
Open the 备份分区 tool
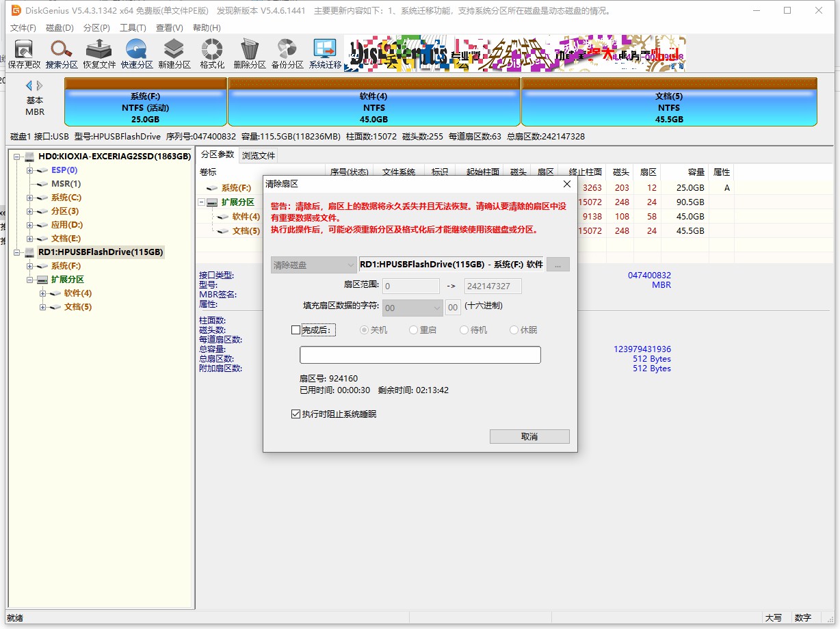tap(287, 54)
